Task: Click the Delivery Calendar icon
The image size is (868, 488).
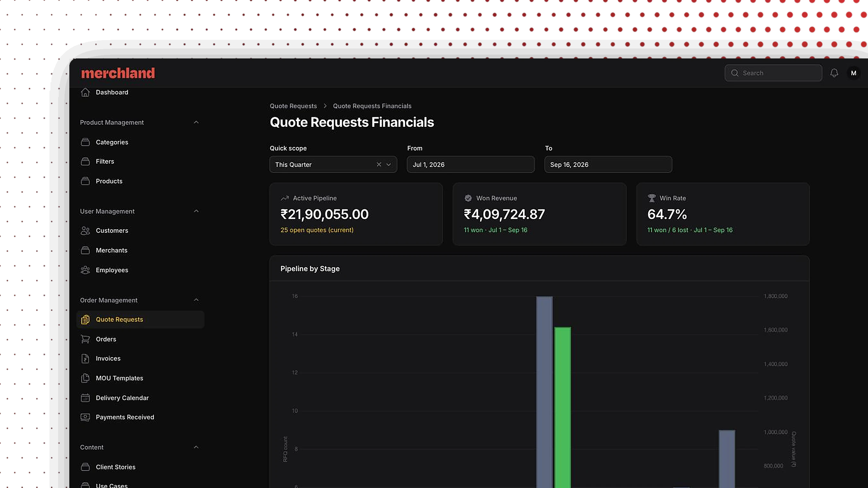Action: click(x=85, y=398)
